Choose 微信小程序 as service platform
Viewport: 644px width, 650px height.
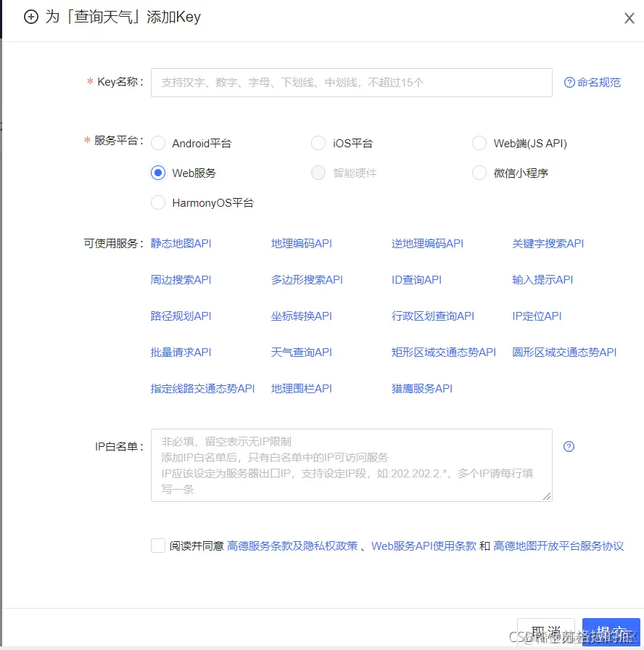click(x=479, y=173)
